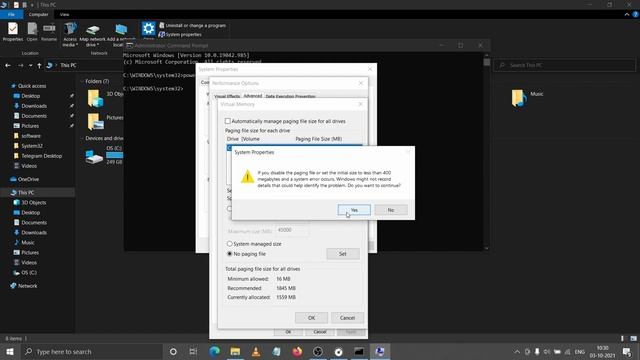This screenshot has height=360, width=640.
Task: Open the Visual Effects tab
Action: coord(227,96)
